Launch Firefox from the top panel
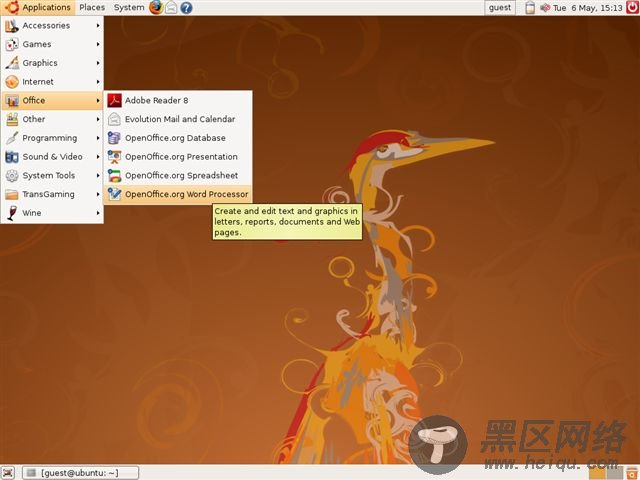Image resolution: width=640 pixels, height=480 pixels. [156, 7]
